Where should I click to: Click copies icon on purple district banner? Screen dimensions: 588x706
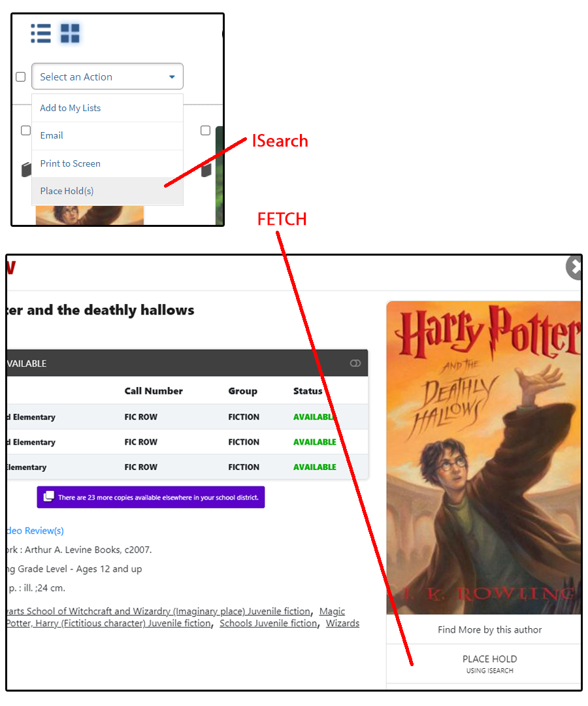[x=48, y=497]
